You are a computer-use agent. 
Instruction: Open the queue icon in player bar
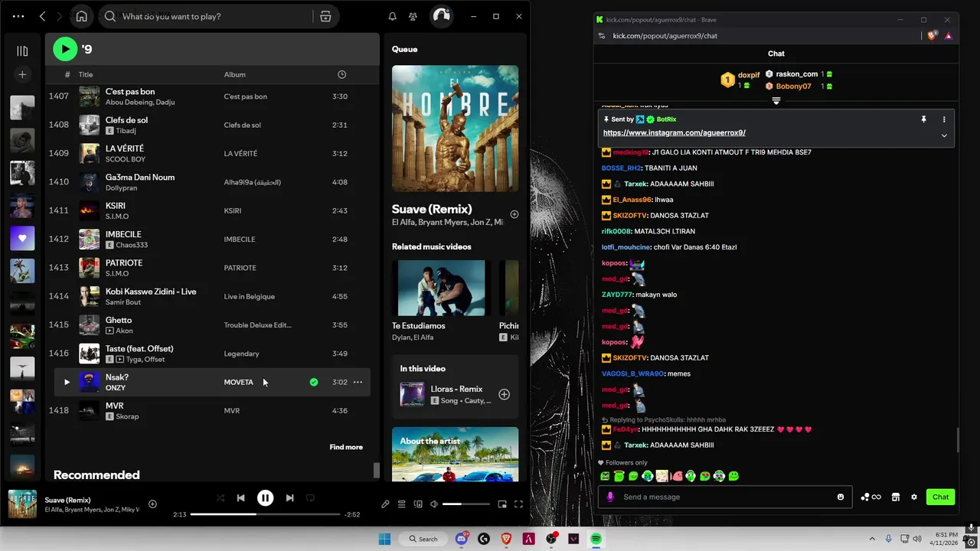coord(401,504)
